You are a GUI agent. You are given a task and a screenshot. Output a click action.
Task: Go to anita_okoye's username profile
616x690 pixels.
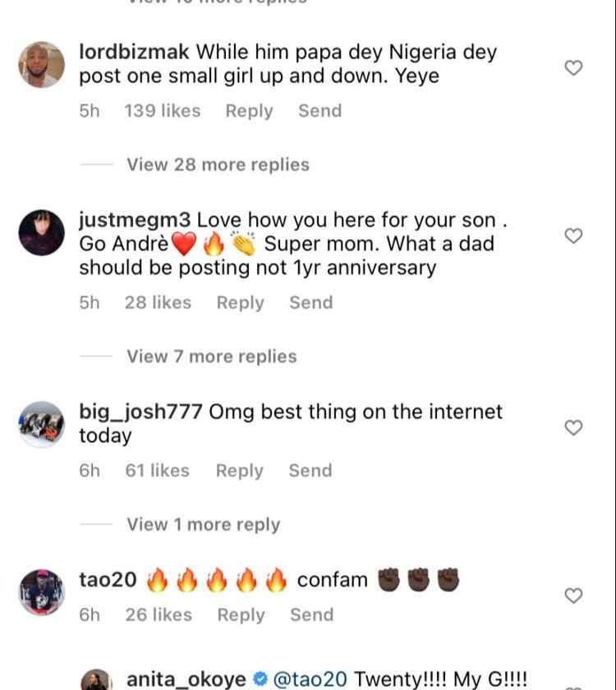[185, 679]
